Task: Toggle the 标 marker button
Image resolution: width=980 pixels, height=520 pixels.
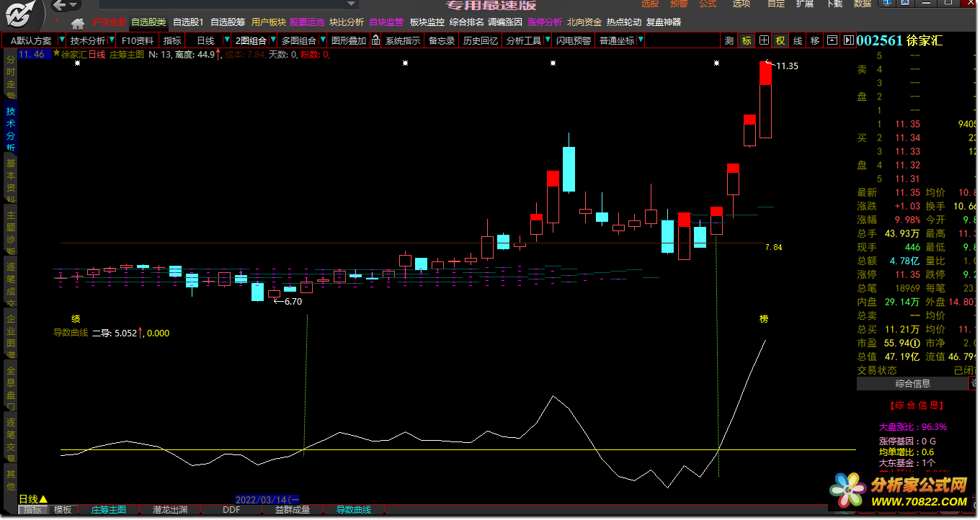Action: coord(747,40)
